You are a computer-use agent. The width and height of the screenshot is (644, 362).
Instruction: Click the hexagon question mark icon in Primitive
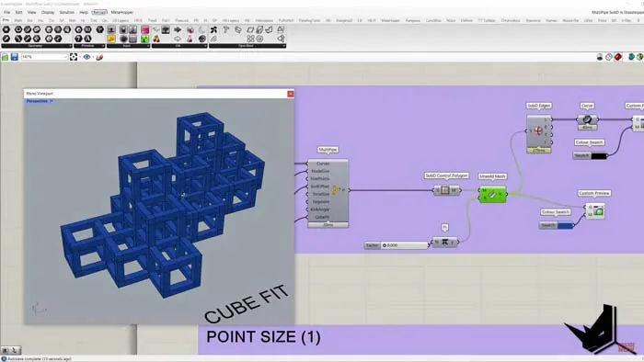(78, 39)
